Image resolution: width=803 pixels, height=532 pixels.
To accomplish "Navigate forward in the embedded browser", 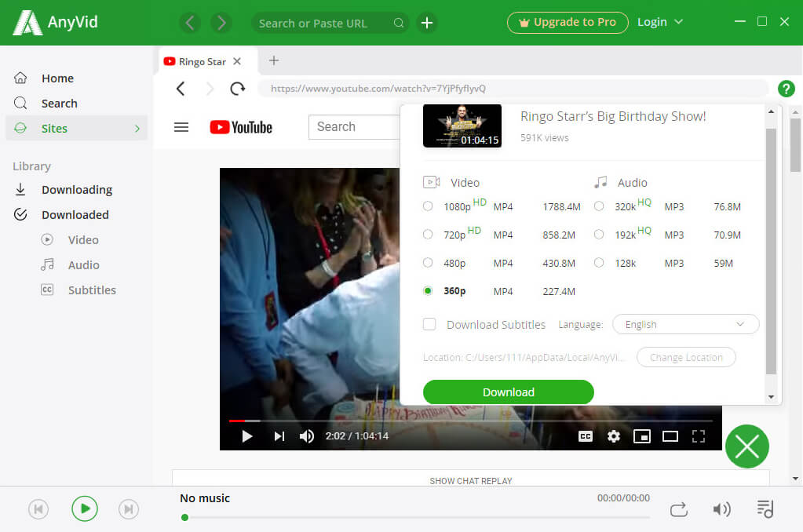I will click(x=209, y=89).
